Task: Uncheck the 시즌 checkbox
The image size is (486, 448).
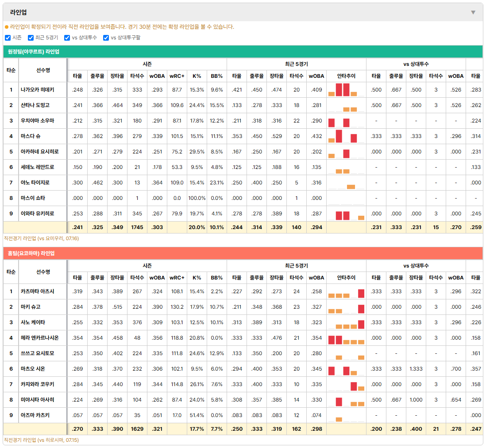Action: point(8,38)
